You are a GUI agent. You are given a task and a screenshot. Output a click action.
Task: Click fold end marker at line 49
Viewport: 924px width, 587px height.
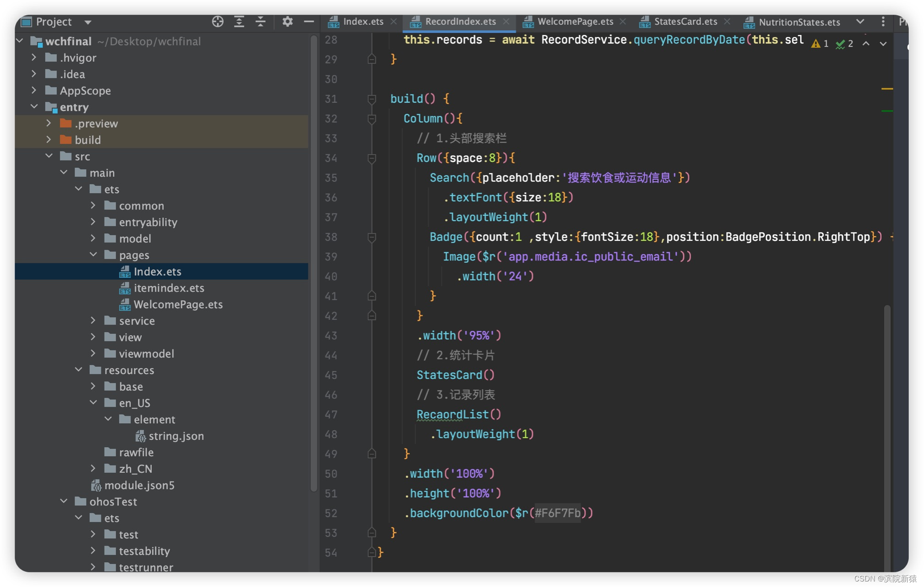(372, 454)
